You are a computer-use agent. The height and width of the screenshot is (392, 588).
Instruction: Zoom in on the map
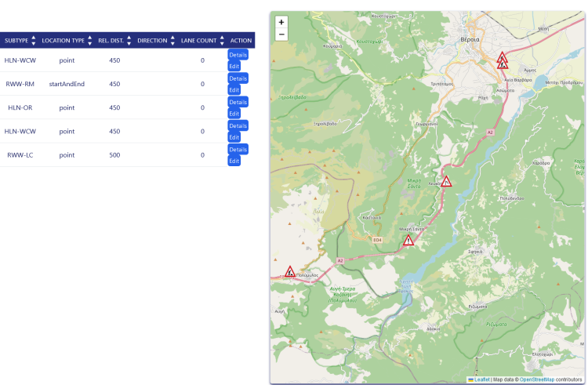(x=281, y=22)
